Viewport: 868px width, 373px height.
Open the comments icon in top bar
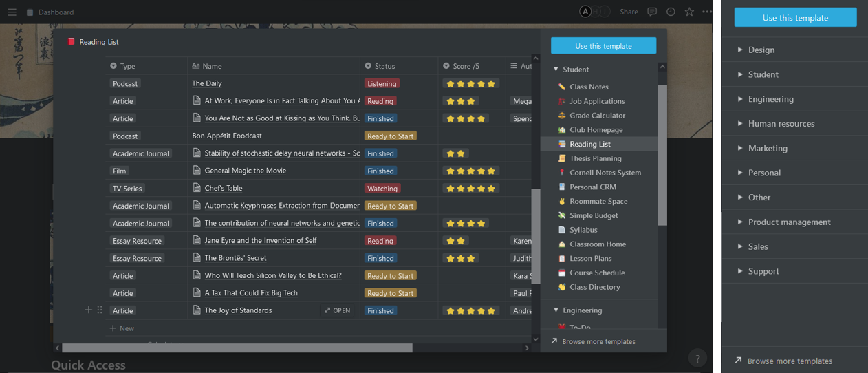coord(652,12)
